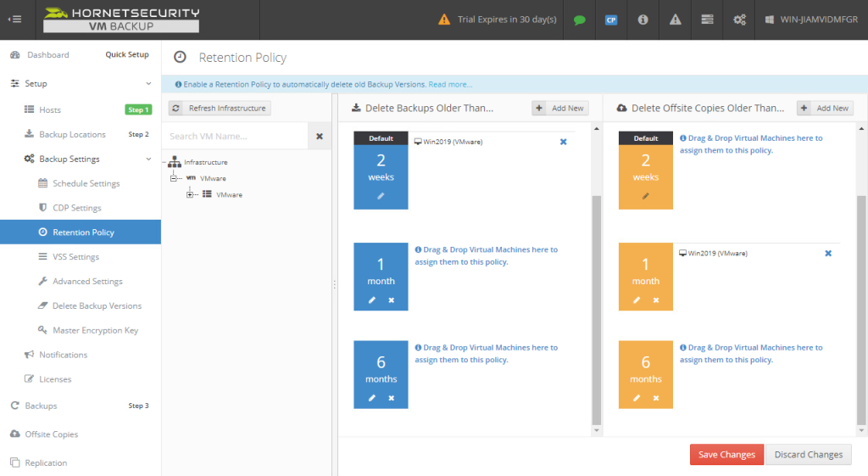Open Backup Locations page
This screenshot has width=868, height=476.
(x=72, y=134)
